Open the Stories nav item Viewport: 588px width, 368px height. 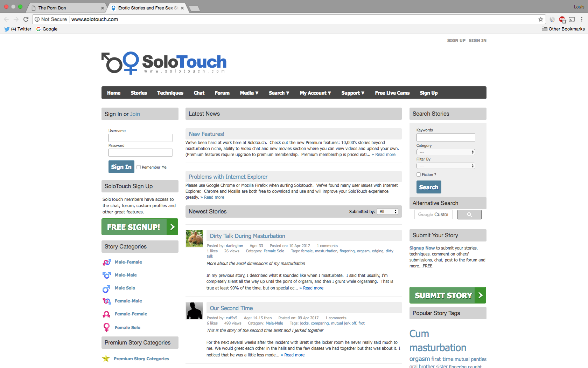pos(139,93)
